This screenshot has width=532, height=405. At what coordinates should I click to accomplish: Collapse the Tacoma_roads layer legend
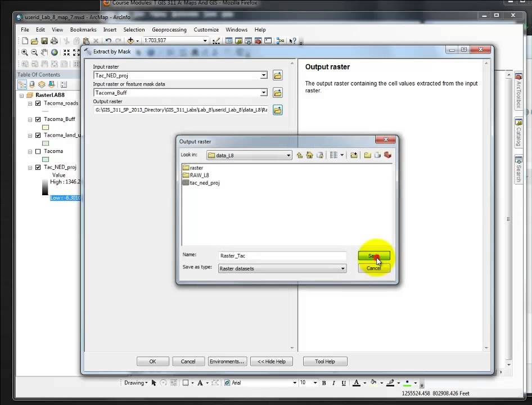coord(30,103)
